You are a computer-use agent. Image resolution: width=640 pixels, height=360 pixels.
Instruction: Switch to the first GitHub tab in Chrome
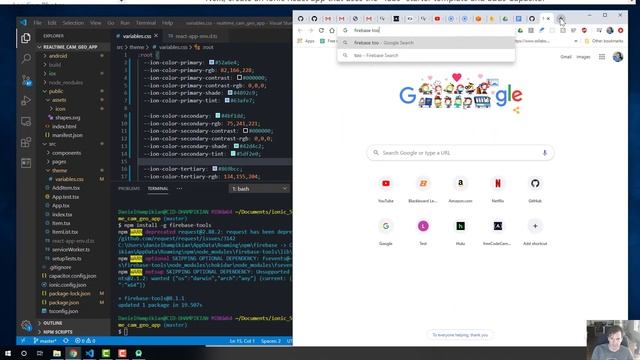click(x=300, y=19)
